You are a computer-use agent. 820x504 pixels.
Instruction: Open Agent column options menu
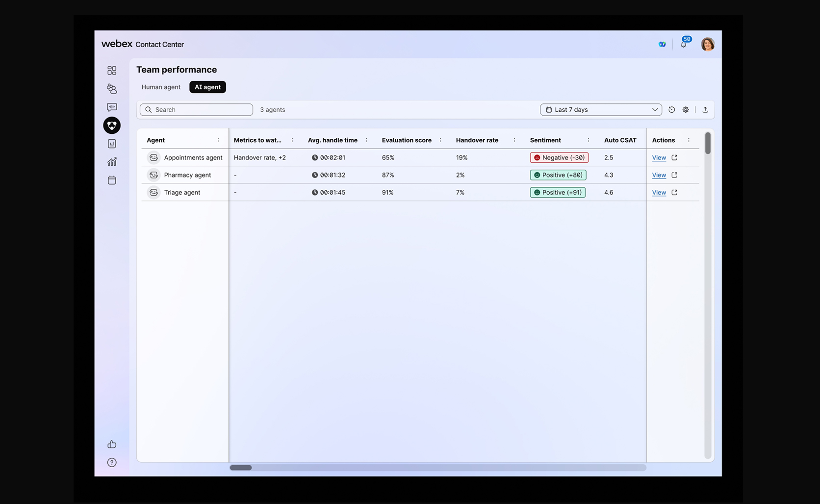coord(218,140)
